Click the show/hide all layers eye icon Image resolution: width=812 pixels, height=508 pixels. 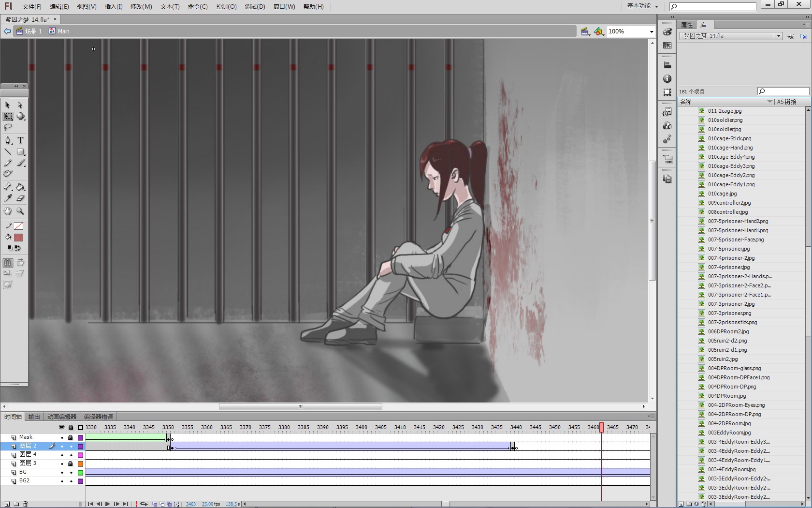coord(61,427)
